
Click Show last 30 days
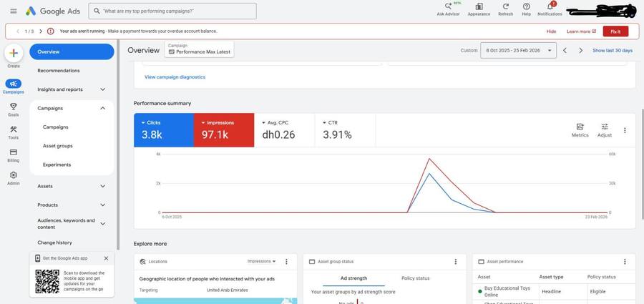coord(613,51)
